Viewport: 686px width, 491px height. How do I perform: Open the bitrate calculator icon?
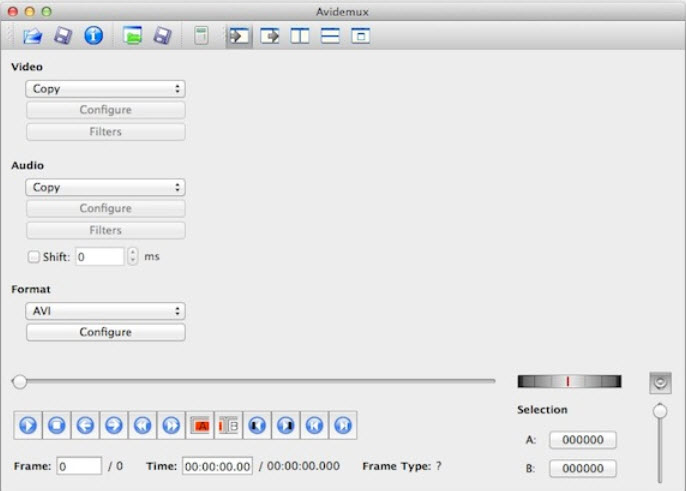[x=201, y=35]
